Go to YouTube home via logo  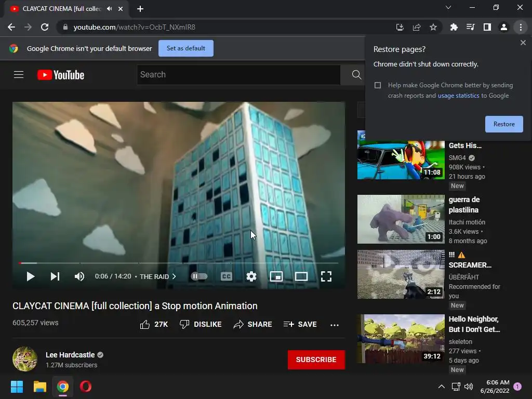point(61,75)
